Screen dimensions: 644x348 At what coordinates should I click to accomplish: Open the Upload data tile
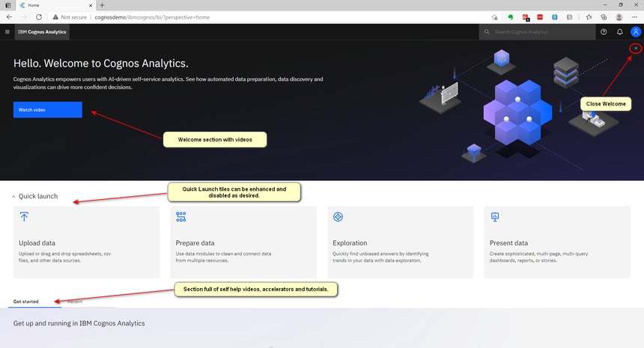(x=87, y=242)
